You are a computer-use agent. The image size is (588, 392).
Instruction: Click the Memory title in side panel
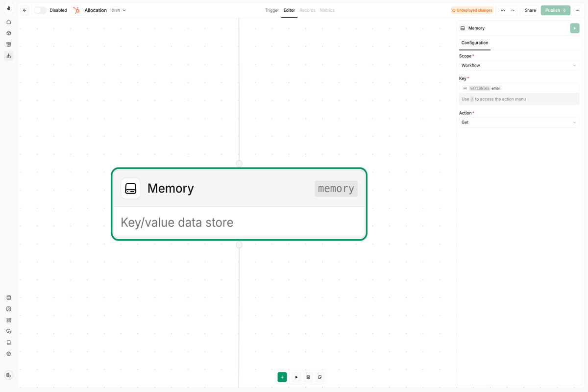pos(476,28)
